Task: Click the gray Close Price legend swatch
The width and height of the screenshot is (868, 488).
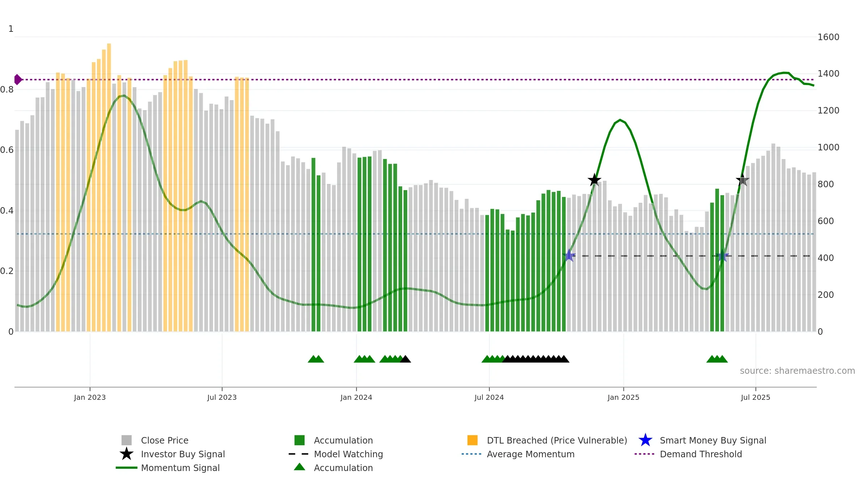Action: click(127, 440)
